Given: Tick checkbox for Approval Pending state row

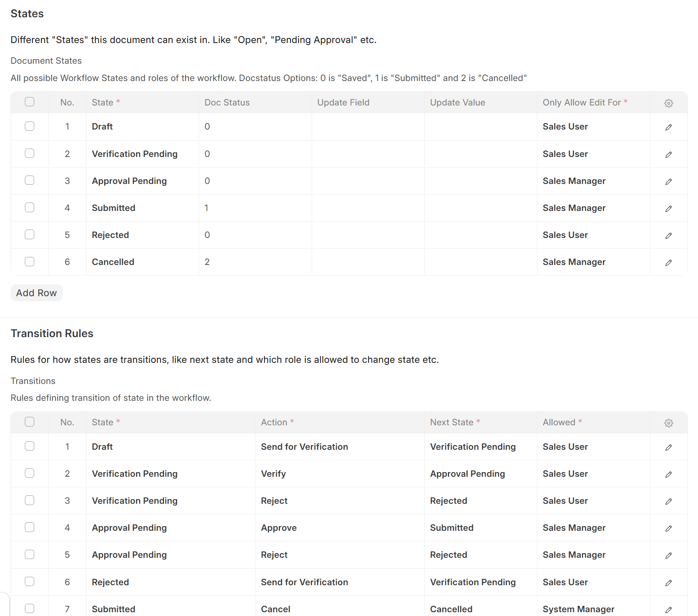Looking at the screenshot, I should point(30,181).
